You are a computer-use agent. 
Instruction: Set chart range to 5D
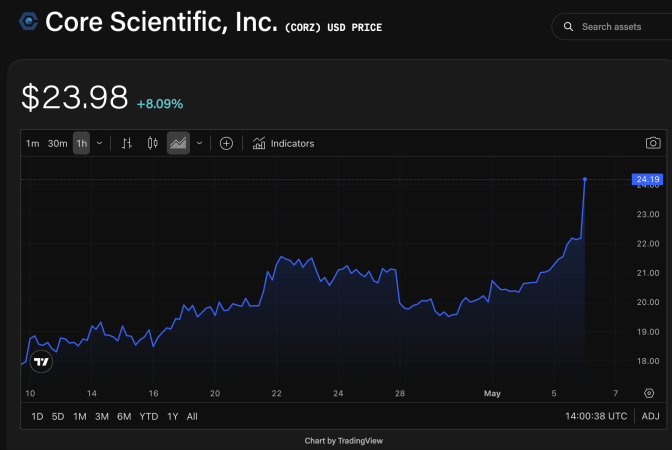click(x=58, y=417)
